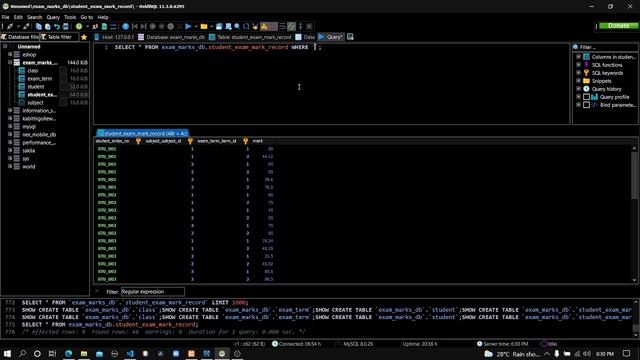
Task: Click the green refresh icon
Action: (79, 27)
